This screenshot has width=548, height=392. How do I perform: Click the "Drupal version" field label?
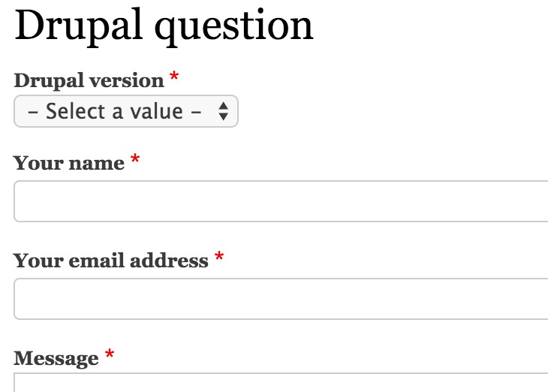click(x=89, y=81)
